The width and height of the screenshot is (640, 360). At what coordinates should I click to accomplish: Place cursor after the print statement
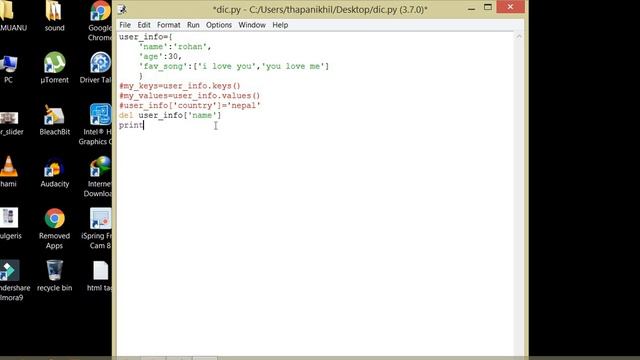pyautogui.click(x=144, y=125)
